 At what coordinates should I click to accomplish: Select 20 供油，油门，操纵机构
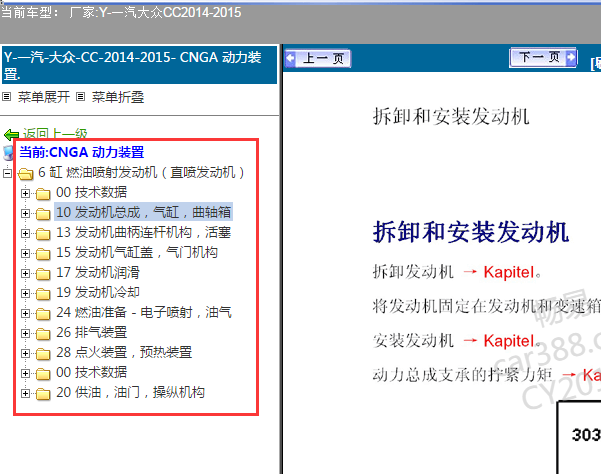pos(130,392)
